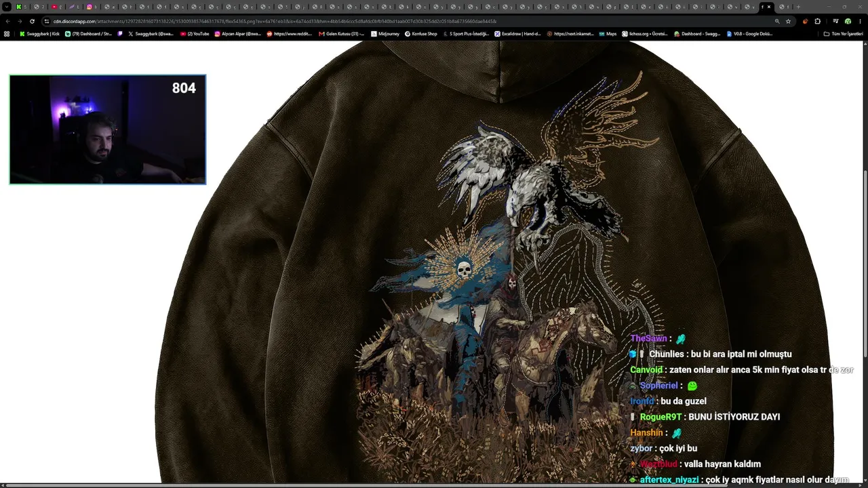Open the V0.8 Google Docs bookmark
Screen dimensions: 868x488
click(749, 33)
